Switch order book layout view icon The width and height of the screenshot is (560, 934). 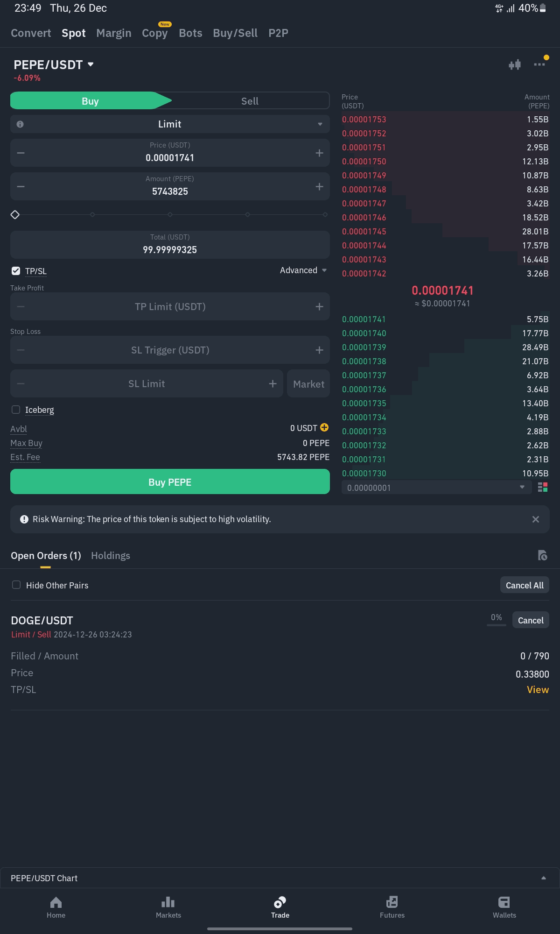point(543,488)
